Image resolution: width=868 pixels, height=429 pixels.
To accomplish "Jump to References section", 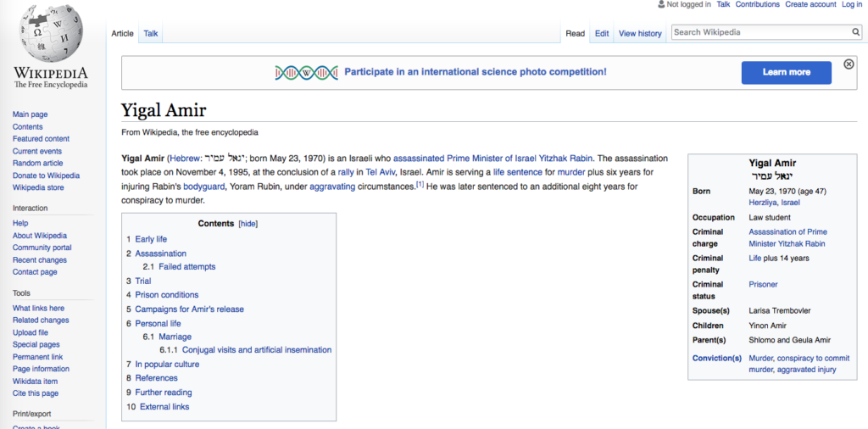I will [x=156, y=379].
